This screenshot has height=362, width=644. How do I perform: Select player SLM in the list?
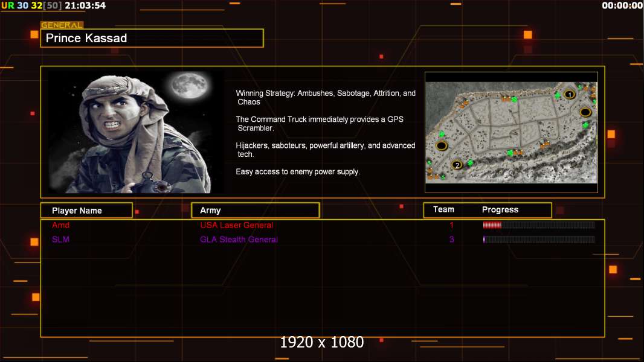(x=61, y=240)
